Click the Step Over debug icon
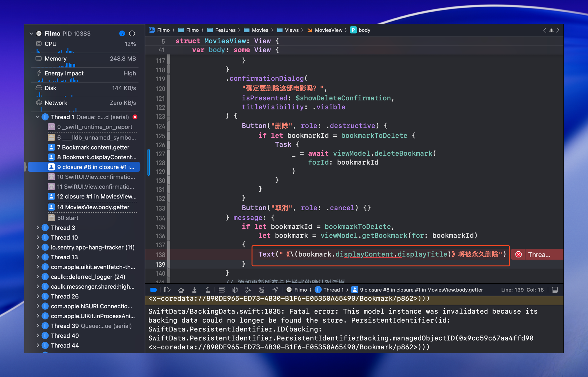The height and width of the screenshot is (377, 588). tap(181, 290)
